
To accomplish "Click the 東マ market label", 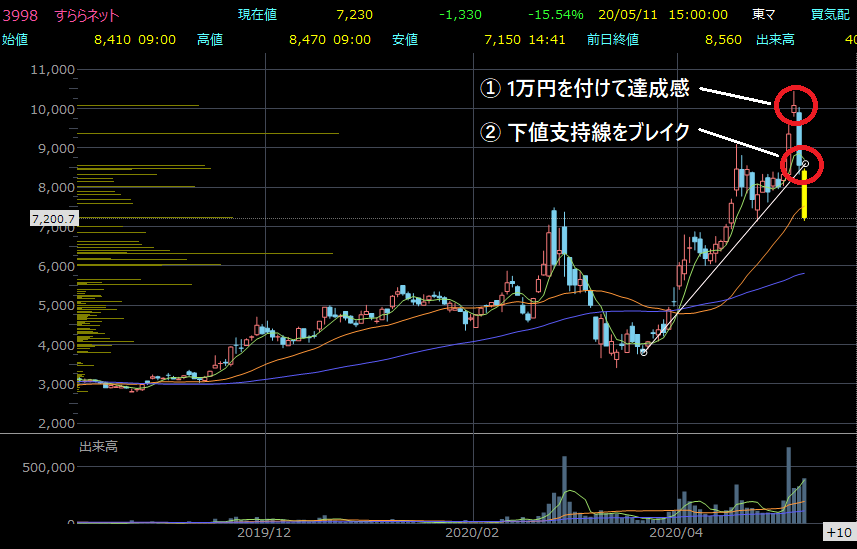I will click(x=763, y=16).
